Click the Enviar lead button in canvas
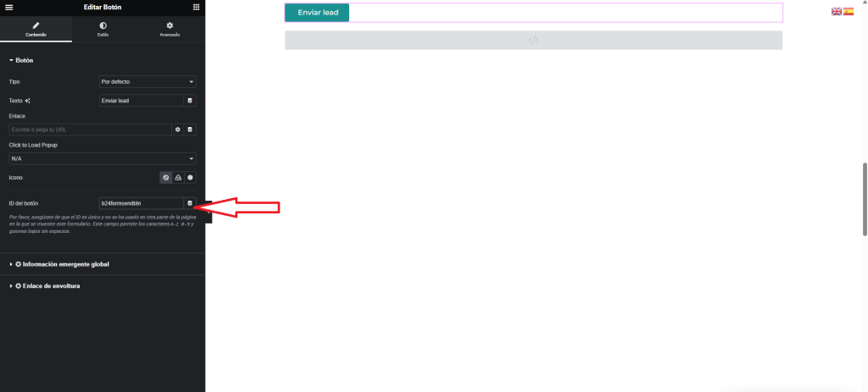Screen dimensions: 868x392 coord(317,13)
